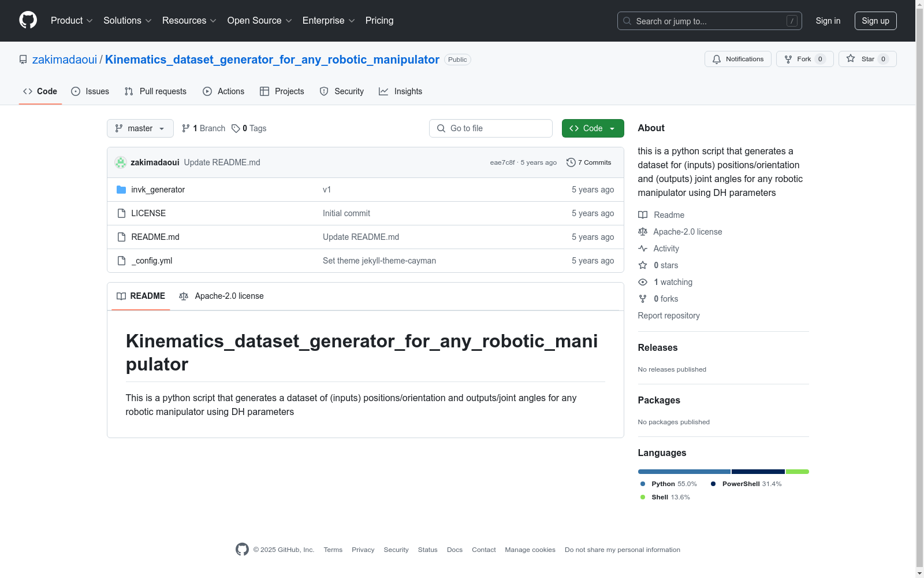Viewport: 924px width, 578px height.
Task: Click the scale icon beside Apache-2.0 license
Action: point(643,232)
